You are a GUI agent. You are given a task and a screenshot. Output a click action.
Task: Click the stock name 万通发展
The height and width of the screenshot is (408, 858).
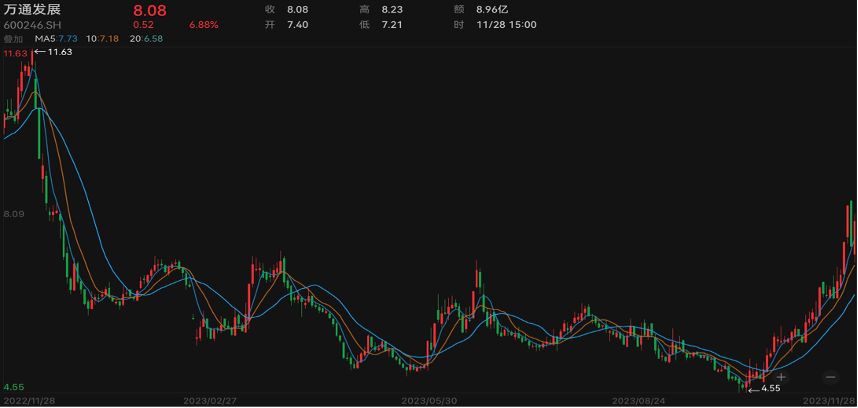32,10
